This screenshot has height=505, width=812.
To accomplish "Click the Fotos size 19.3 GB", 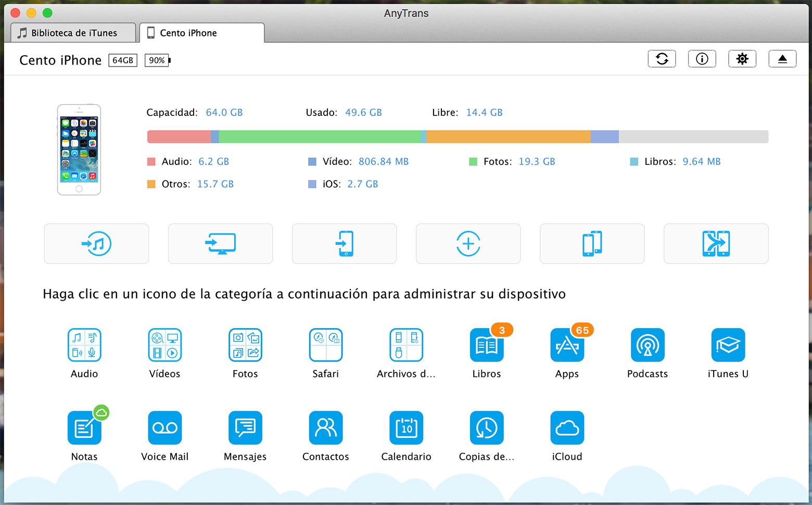I will tap(537, 162).
